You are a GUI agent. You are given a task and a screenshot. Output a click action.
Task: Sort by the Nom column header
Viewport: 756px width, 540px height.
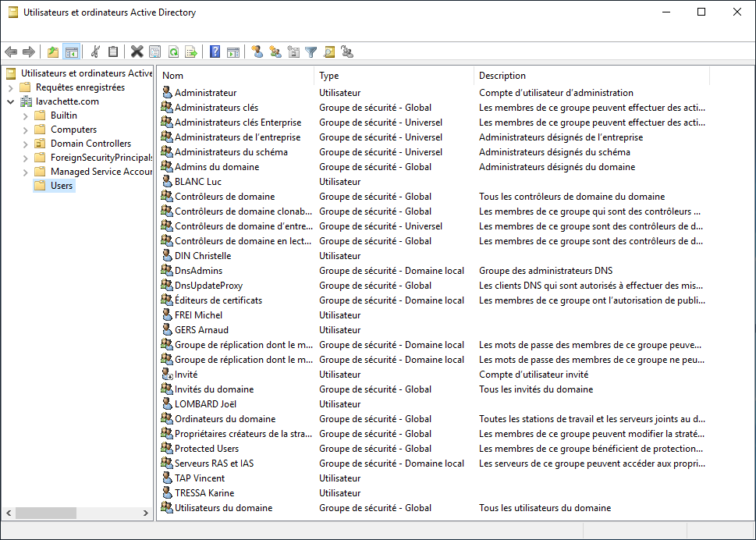pyautogui.click(x=236, y=76)
